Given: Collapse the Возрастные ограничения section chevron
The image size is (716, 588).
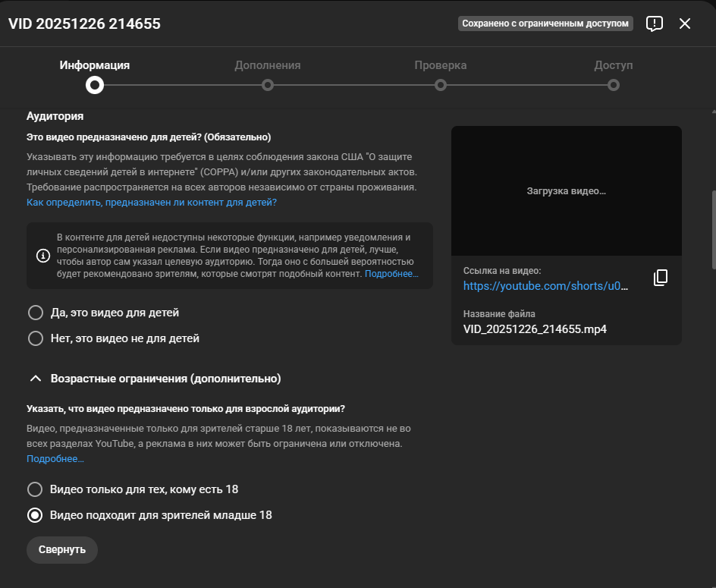Looking at the screenshot, I should coord(35,378).
